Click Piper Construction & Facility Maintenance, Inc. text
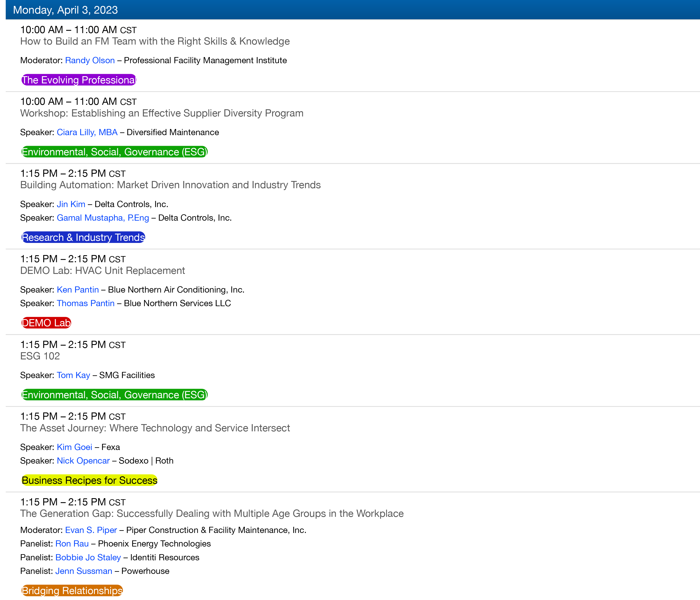The image size is (700, 600). click(216, 530)
